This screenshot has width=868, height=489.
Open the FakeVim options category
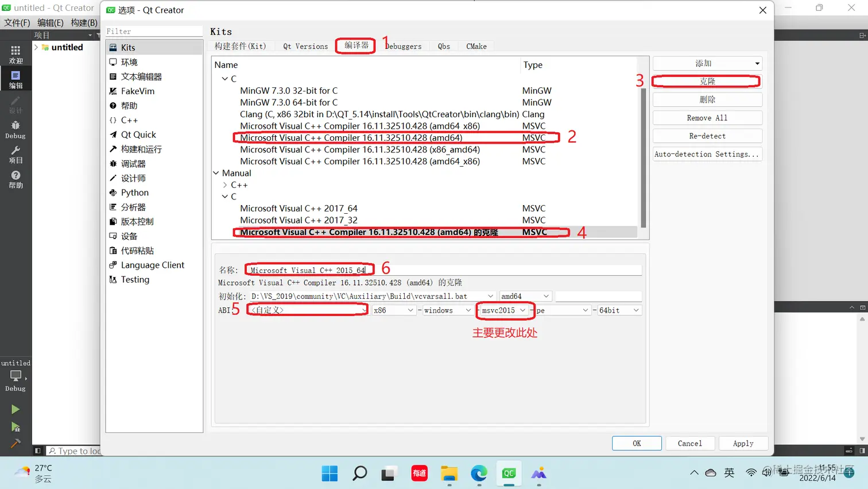(154, 91)
